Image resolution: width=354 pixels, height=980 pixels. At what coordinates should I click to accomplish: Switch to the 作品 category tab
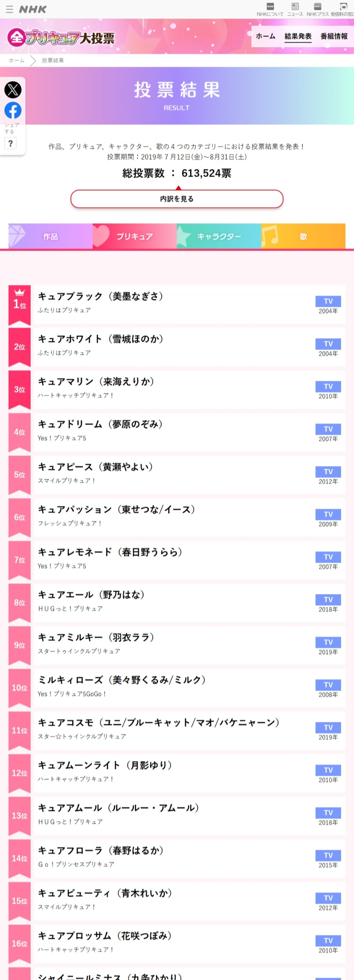(51, 236)
